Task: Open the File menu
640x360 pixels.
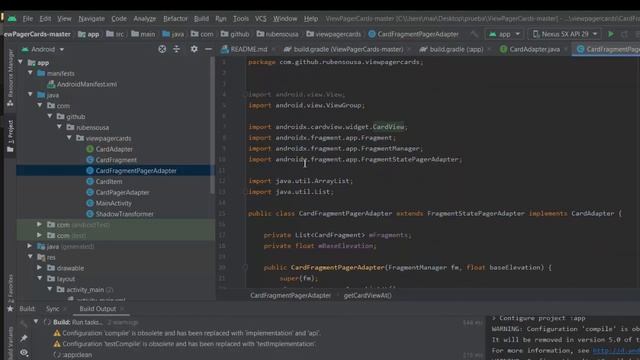Action: tap(28, 19)
